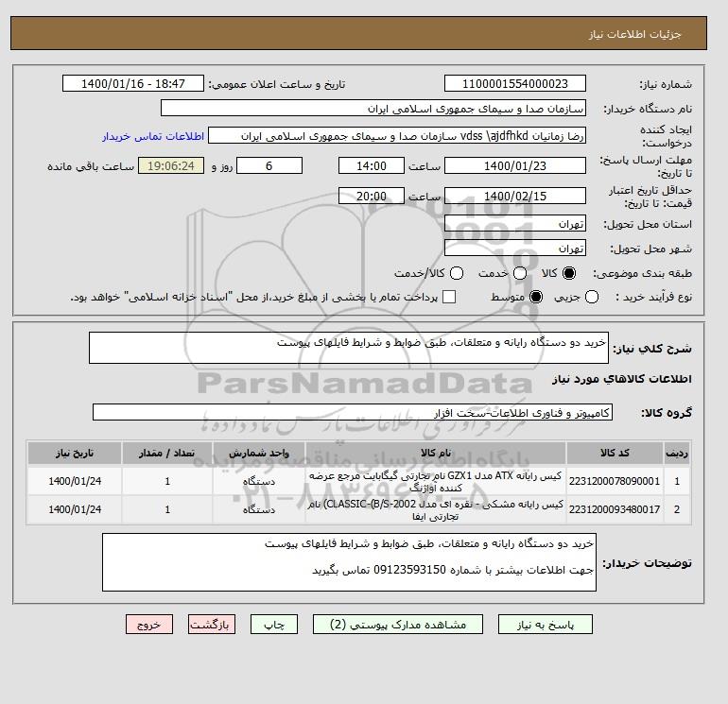Click the price validity date 1400/02/15
728x704 pixels.
515,196
